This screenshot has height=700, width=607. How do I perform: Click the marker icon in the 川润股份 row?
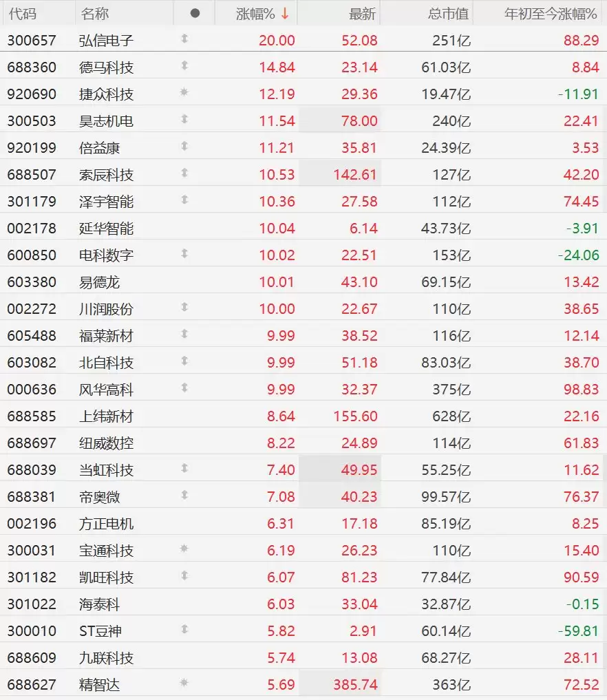click(x=184, y=307)
